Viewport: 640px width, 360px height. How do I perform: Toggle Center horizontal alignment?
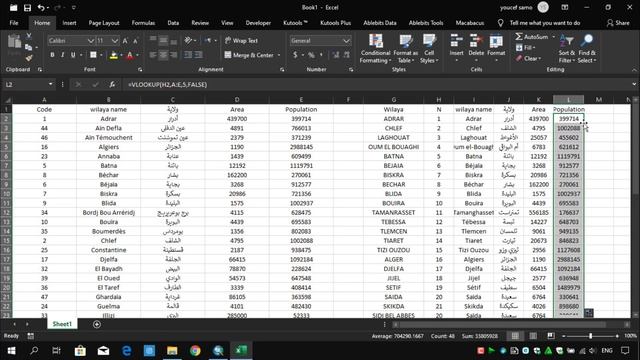click(x=163, y=55)
